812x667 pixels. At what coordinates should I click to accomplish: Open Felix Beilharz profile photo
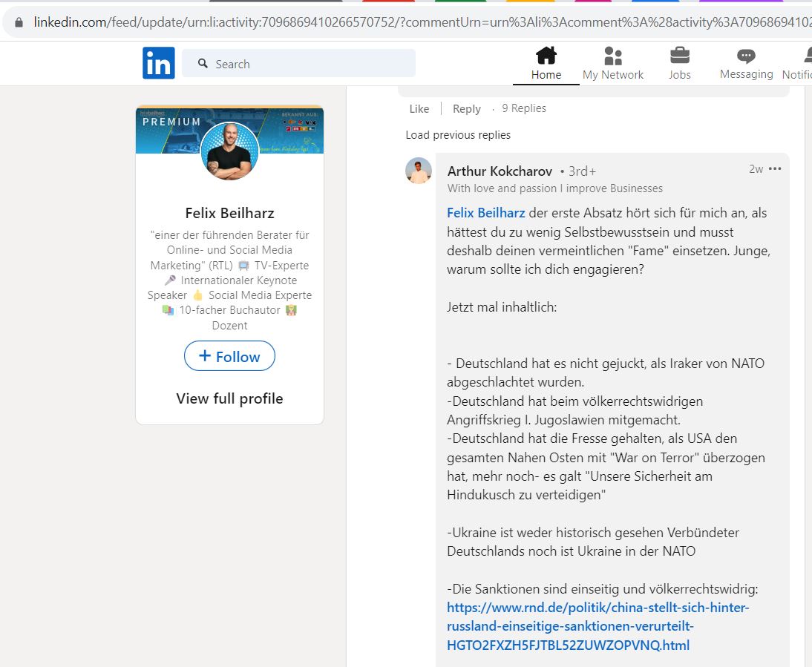point(229,151)
